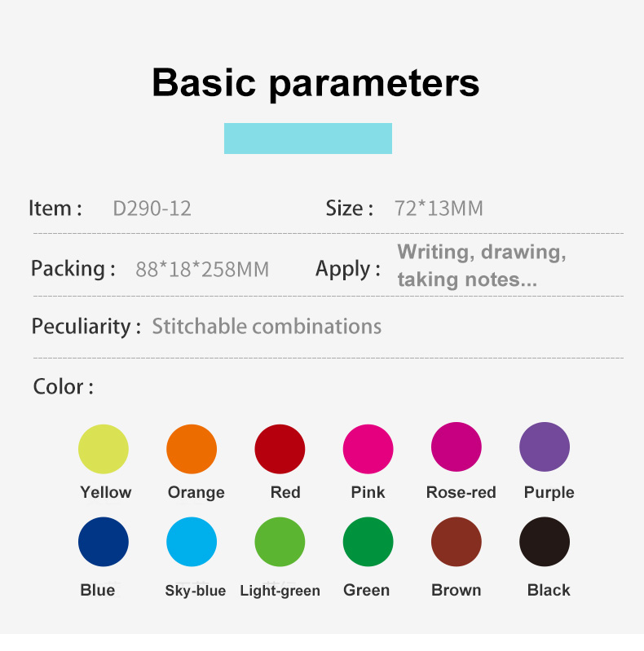Screen dimensions: 644x651
Task: Select the Rose-red color circle
Action: [456, 447]
